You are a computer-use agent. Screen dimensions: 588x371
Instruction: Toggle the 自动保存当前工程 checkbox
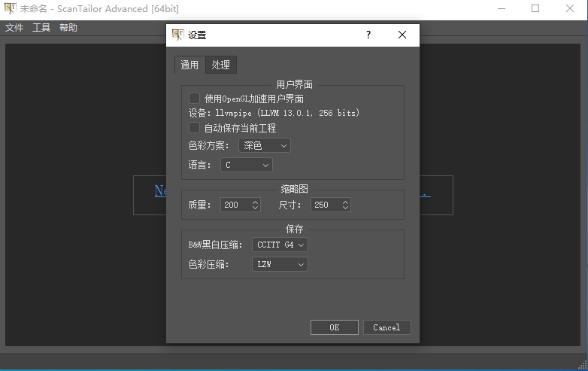point(194,127)
